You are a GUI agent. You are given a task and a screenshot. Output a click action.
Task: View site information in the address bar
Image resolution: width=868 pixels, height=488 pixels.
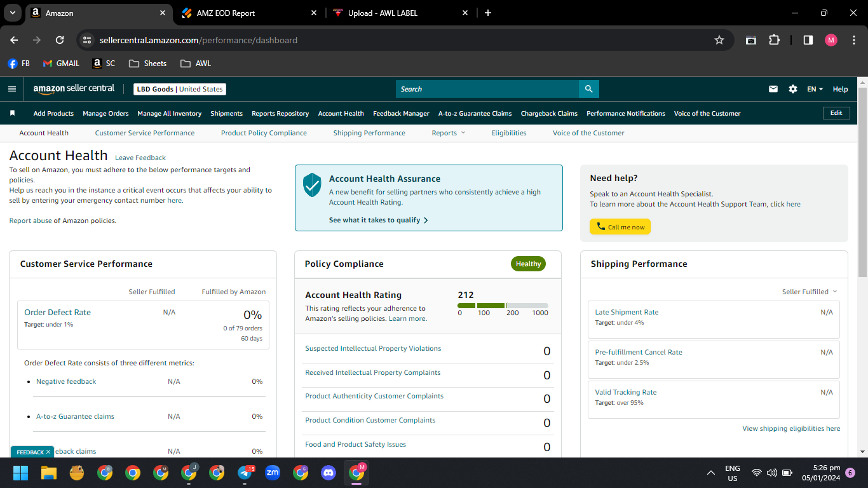coord(87,40)
